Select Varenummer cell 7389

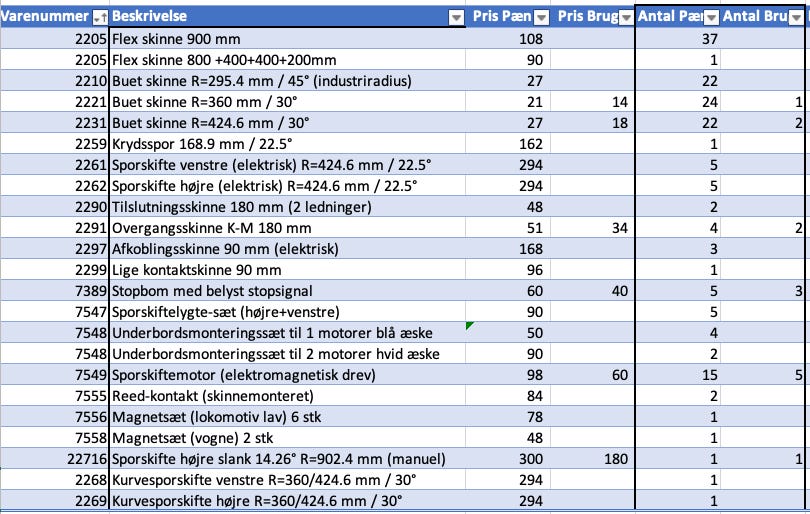coord(54,291)
